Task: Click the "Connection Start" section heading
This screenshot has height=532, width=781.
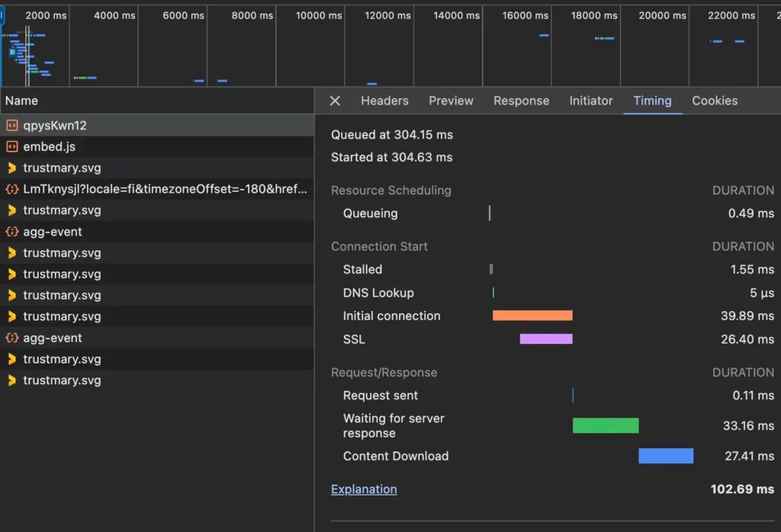Action: (x=379, y=246)
